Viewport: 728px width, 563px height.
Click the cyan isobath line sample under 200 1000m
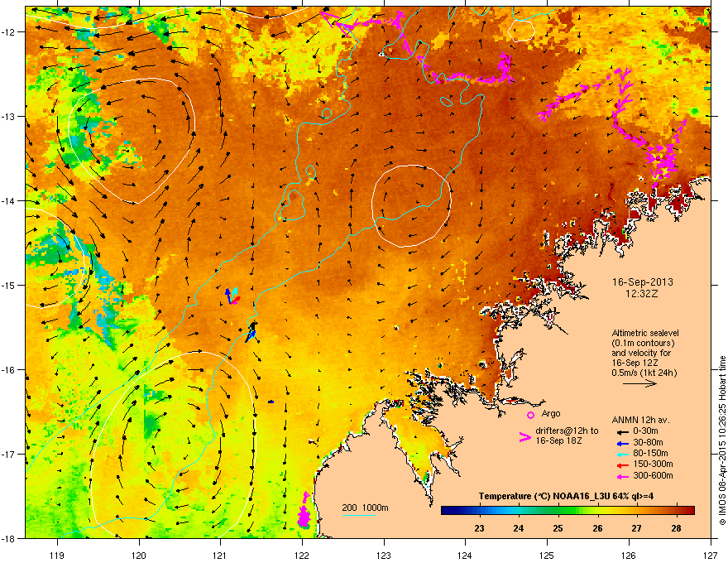359,515
